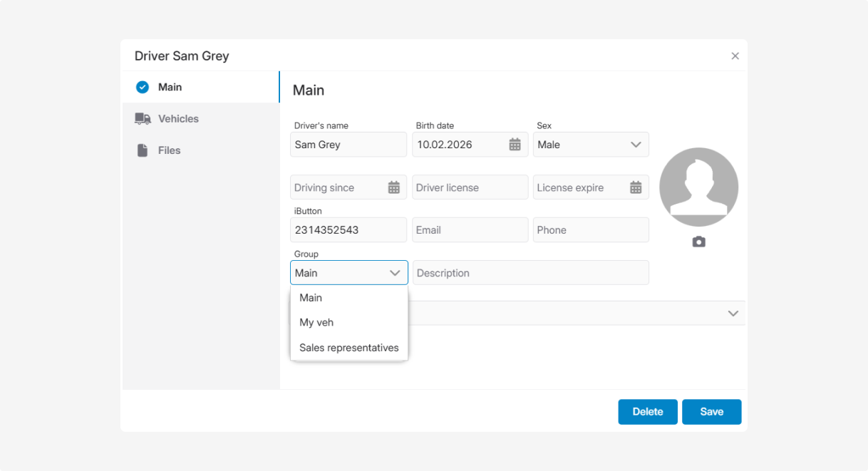Click the Delete button

(x=647, y=412)
